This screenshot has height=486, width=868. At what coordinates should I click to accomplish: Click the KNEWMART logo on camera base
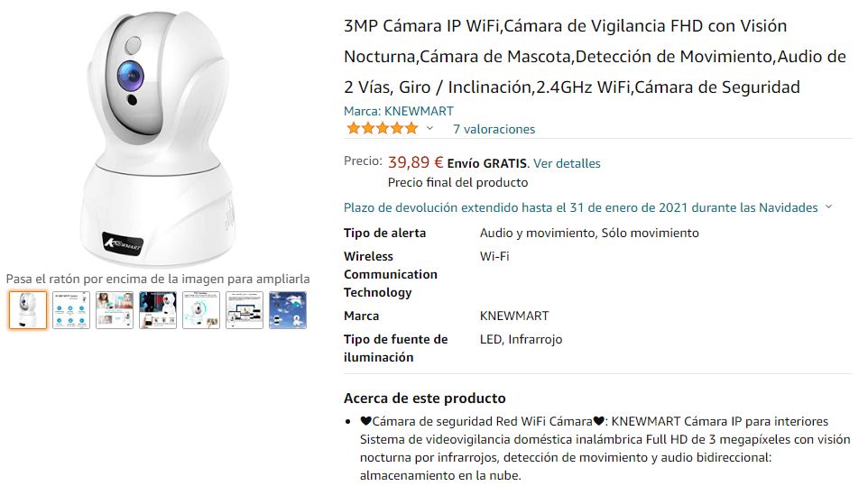click(x=123, y=243)
